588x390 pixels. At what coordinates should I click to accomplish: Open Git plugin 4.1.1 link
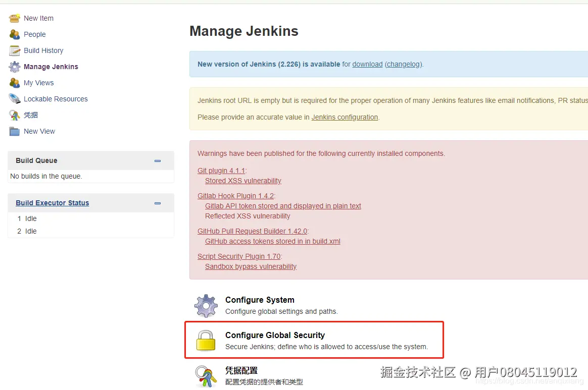[x=221, y=171]
